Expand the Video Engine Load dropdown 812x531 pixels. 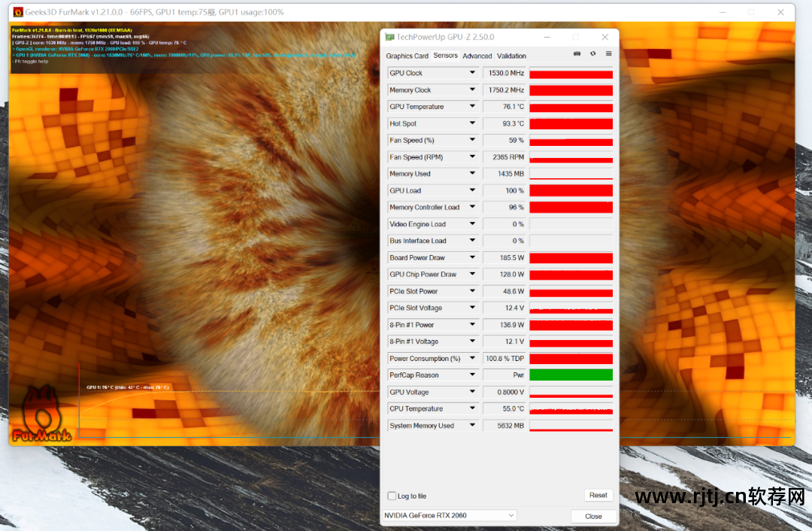tap(472, 224)
